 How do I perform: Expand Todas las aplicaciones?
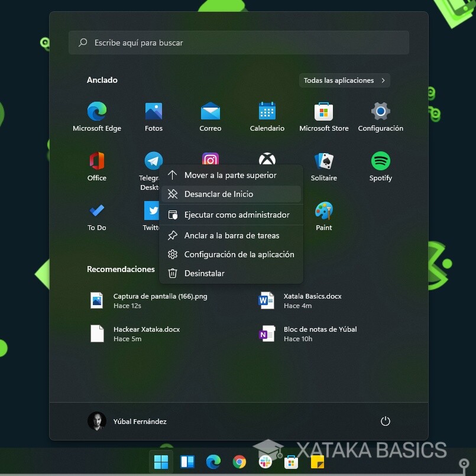coord(344,80)
